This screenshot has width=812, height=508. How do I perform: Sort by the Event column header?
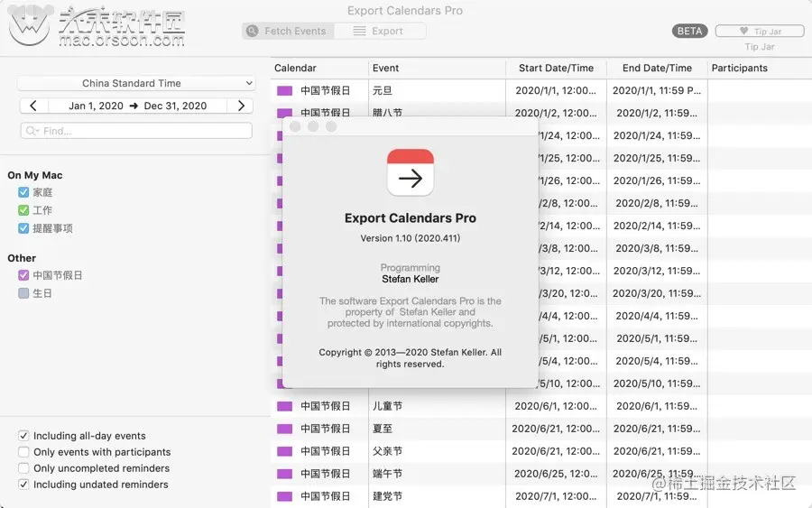437,68
